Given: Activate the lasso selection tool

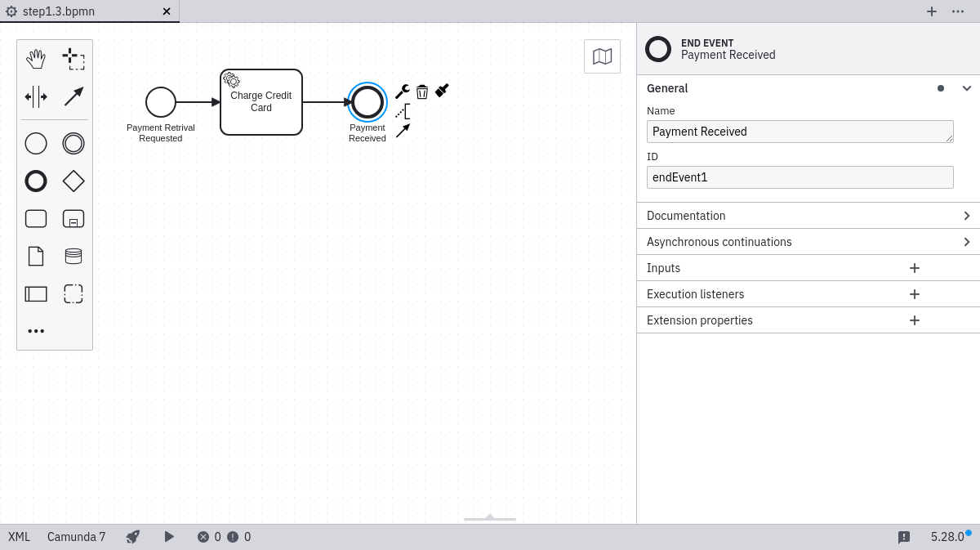Looking at the screenshot, I should click(x=73, y=59).
